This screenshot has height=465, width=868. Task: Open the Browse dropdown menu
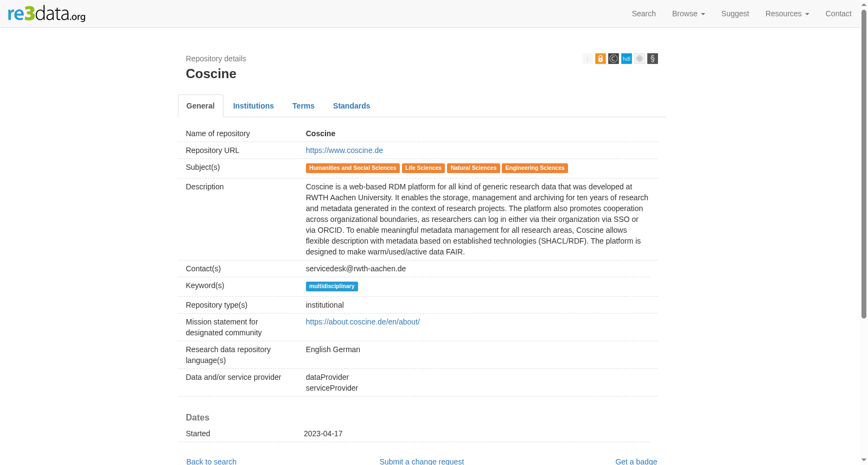(688, 14)
